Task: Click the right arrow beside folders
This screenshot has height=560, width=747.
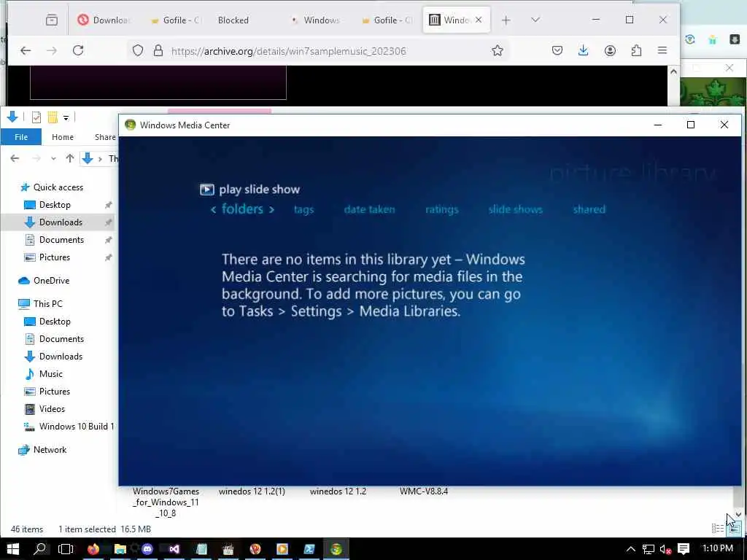Action: click(271, 209)
